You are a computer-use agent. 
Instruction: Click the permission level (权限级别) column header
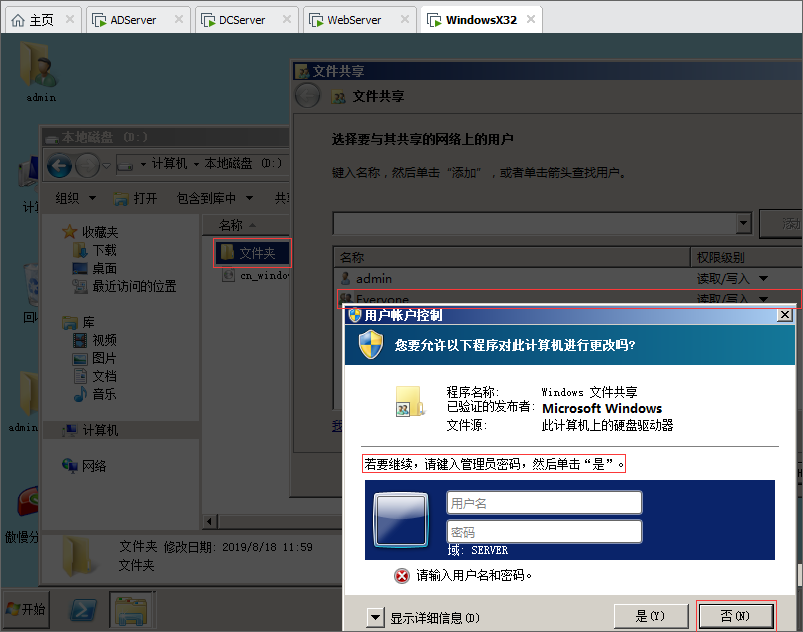[745, 257]
